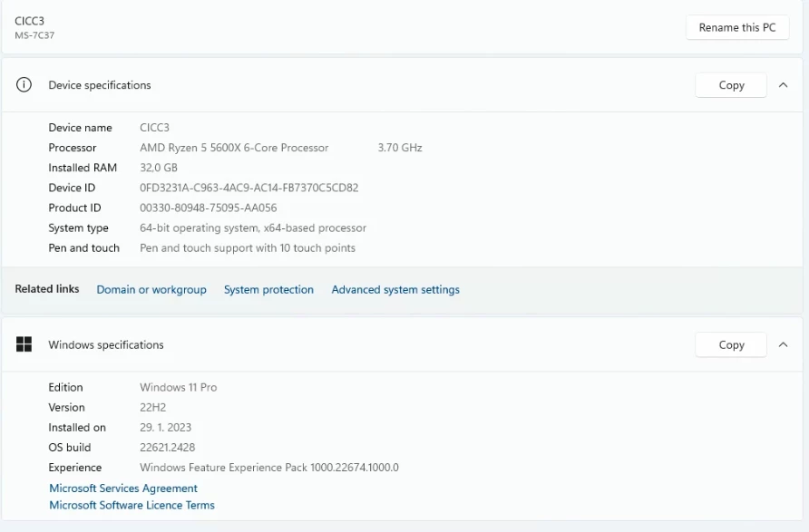Click the 3.70 GHz processor speed
The image size is (809, 532).
(400, 148)
